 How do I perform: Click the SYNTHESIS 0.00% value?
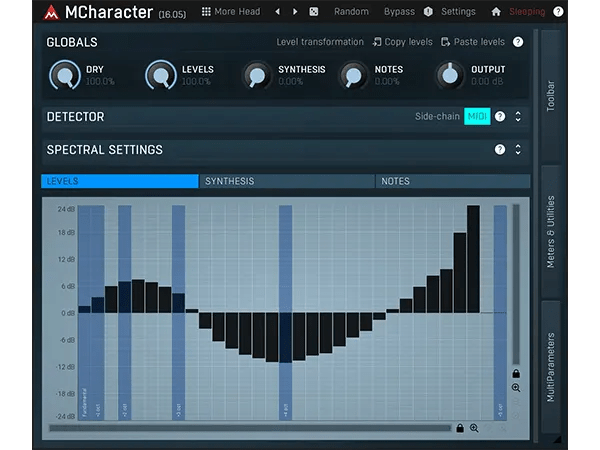pyautogui.click(x=290, y=82)
